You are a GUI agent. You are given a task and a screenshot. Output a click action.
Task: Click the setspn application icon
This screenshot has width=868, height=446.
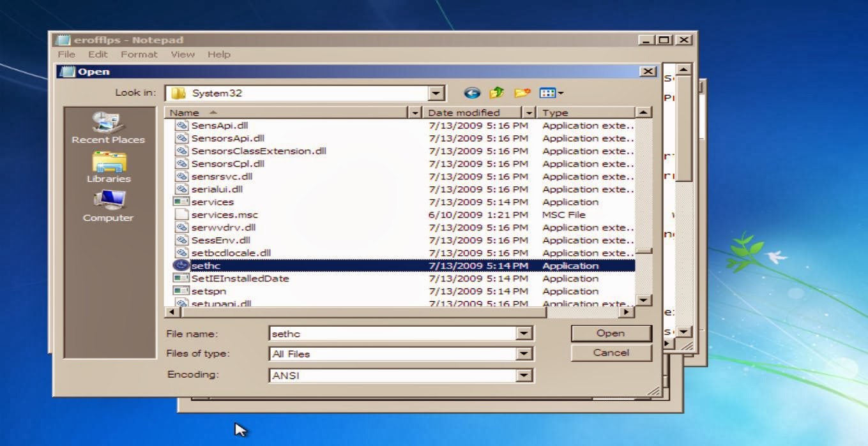[181, 291]
